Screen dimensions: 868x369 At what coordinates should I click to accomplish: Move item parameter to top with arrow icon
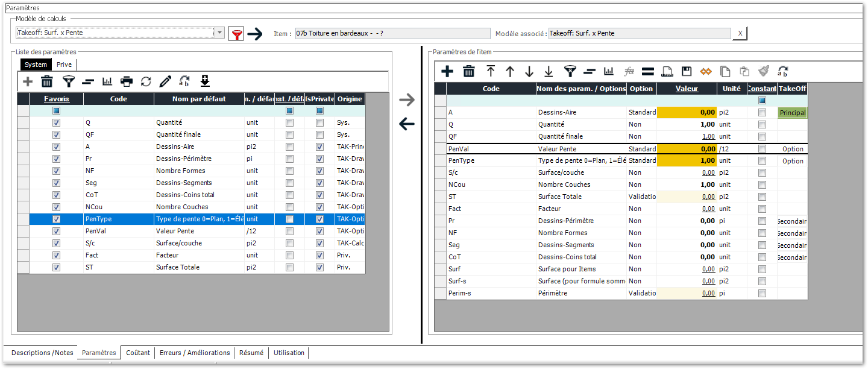(491, 72)
